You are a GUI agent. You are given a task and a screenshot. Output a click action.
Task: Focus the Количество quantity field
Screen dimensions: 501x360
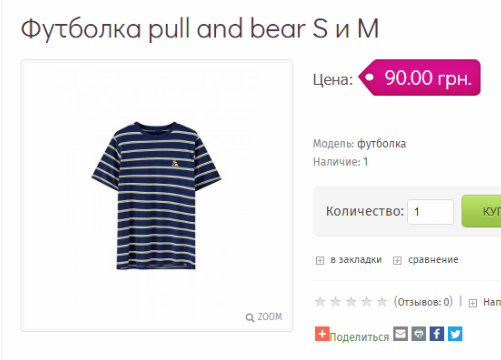[430, 212]
